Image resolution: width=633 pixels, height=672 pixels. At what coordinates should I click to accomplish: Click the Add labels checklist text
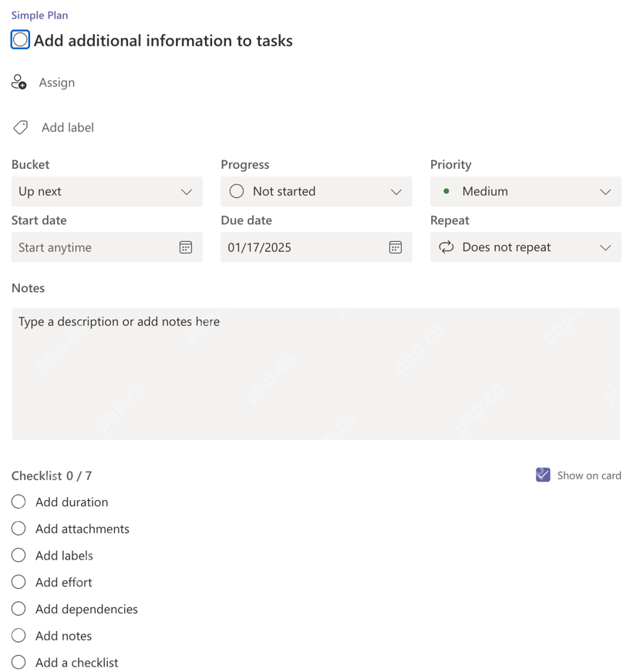click(64, 556)
